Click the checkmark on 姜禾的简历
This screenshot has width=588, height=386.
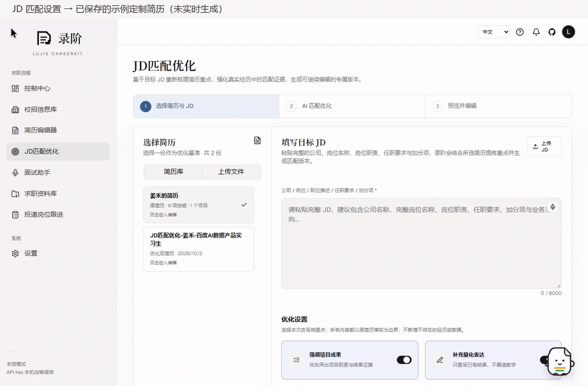[244, 205]
